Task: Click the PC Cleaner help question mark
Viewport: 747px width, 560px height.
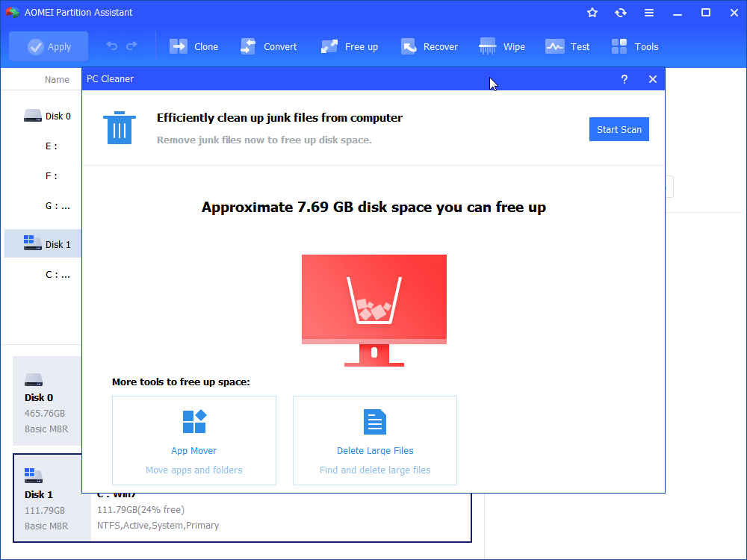Action: pyautogui.click(x=624, y=79)
